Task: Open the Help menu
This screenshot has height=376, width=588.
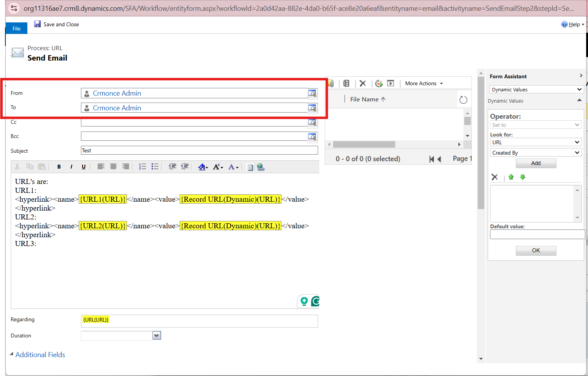Action: (573, 24)
